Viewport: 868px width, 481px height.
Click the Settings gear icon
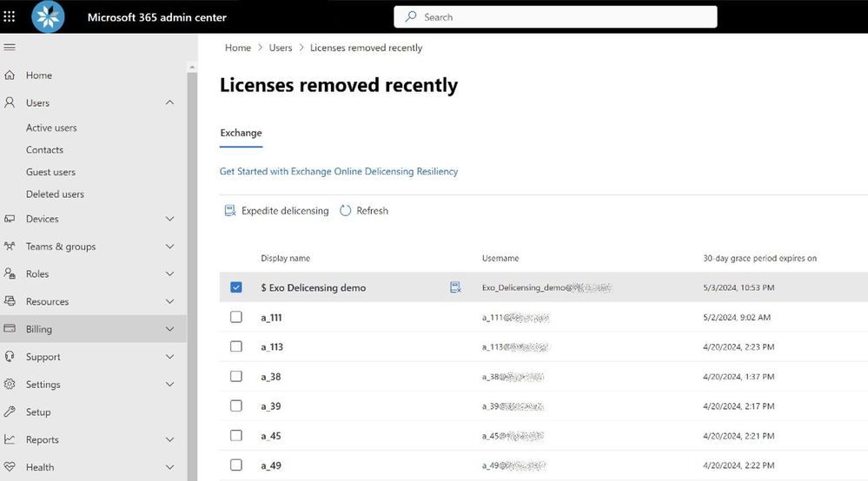point(10,384)
